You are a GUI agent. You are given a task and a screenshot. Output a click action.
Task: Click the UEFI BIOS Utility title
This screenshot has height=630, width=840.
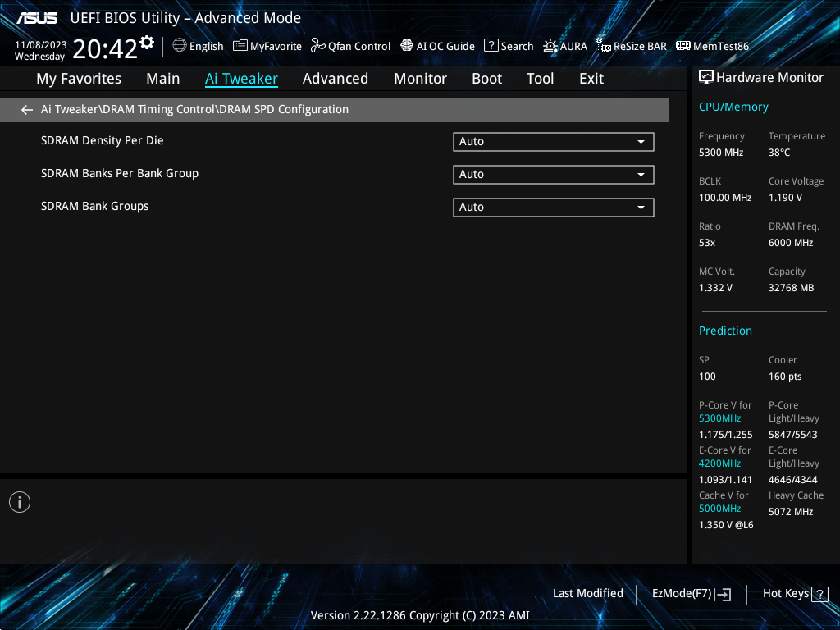pos(185,18)
